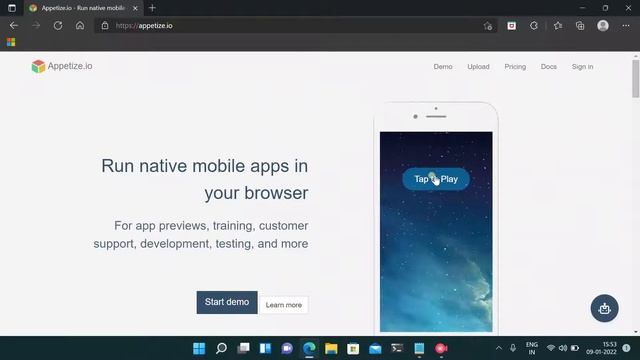
Task: Open the taskbar clock and date
Action: 602,348
